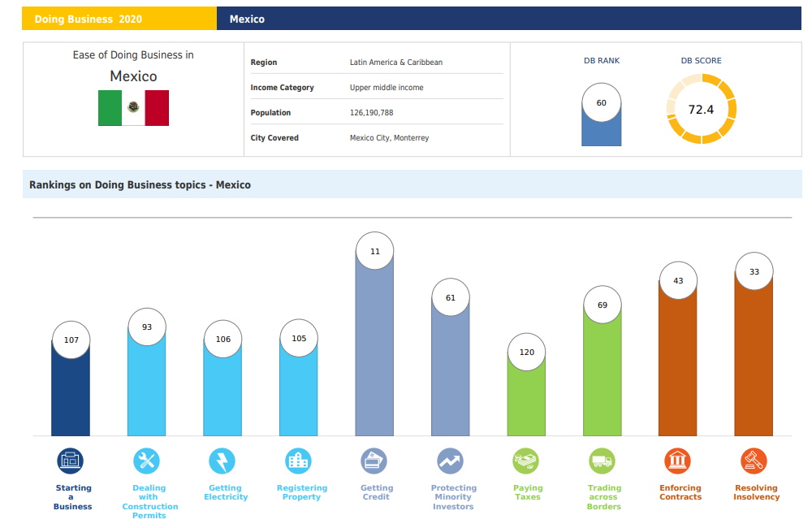812x528 pixels.
Task: Click the Registering Property label
Action: pos(302,492)
